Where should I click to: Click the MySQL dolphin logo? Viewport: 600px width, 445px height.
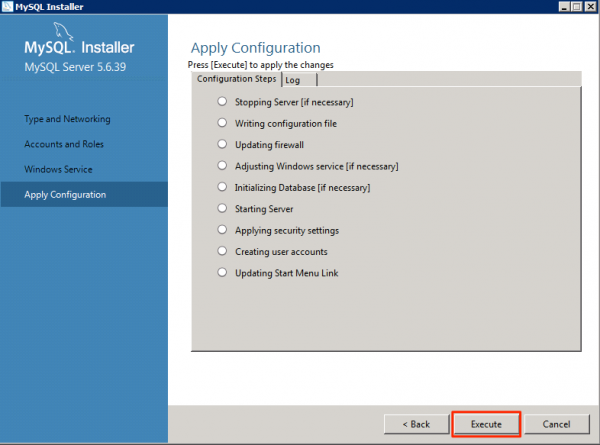point(62,31)
